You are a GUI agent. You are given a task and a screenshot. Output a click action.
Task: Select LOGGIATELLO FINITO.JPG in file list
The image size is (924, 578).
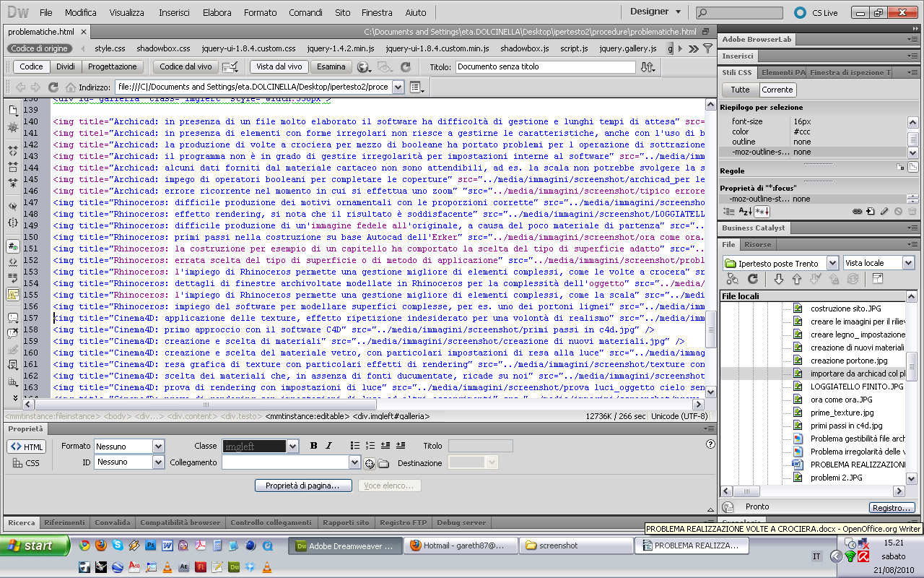[x=856, y=387]
